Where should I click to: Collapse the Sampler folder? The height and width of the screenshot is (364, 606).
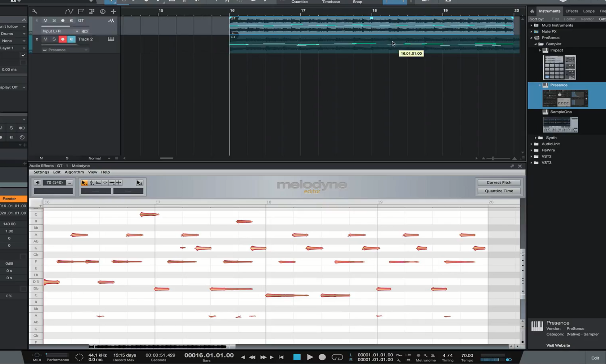point(535,44)
